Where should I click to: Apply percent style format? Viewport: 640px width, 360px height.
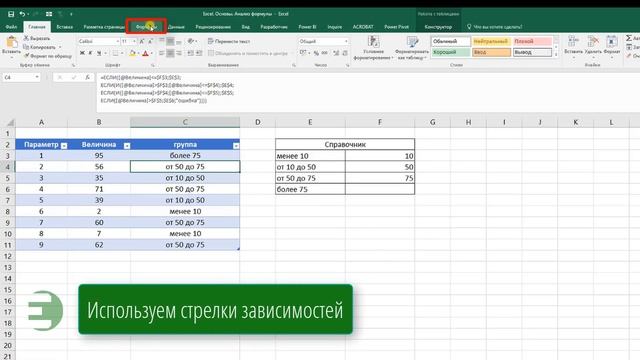click(316, 53)
